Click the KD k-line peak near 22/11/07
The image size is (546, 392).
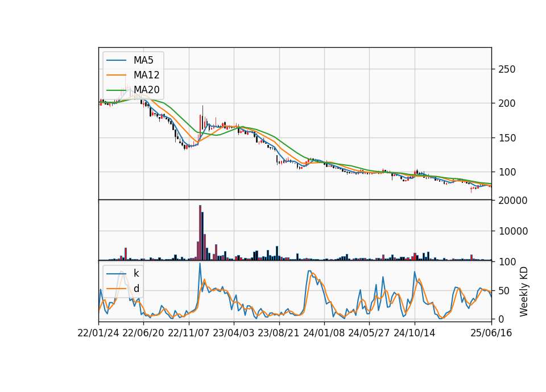click(200, 264)
